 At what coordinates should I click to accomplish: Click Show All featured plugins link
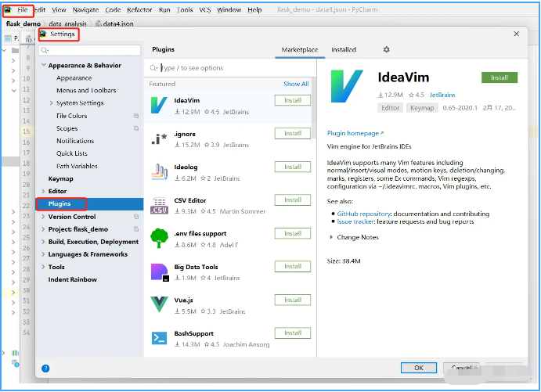click(296, 84)
